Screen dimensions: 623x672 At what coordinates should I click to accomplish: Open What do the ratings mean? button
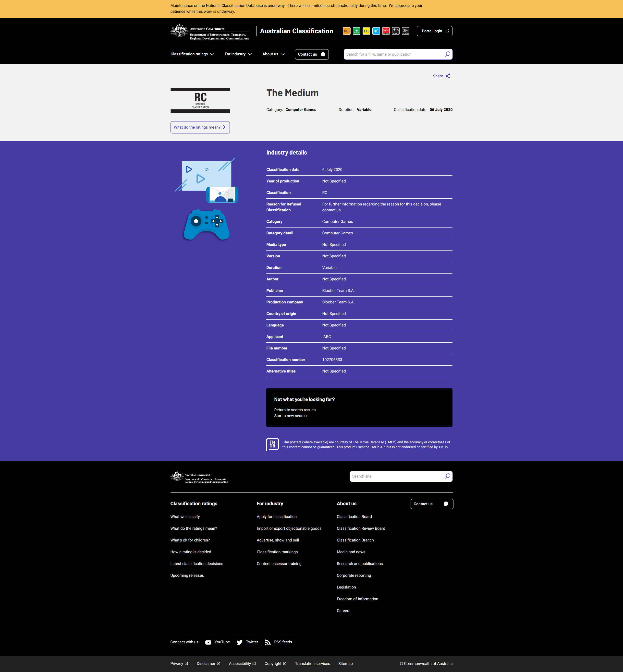(x=200, y=127)
